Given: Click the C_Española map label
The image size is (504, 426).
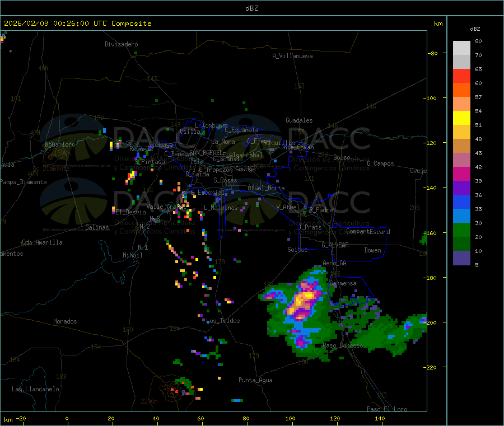Looking at the screenshot, I should point(241,130).
